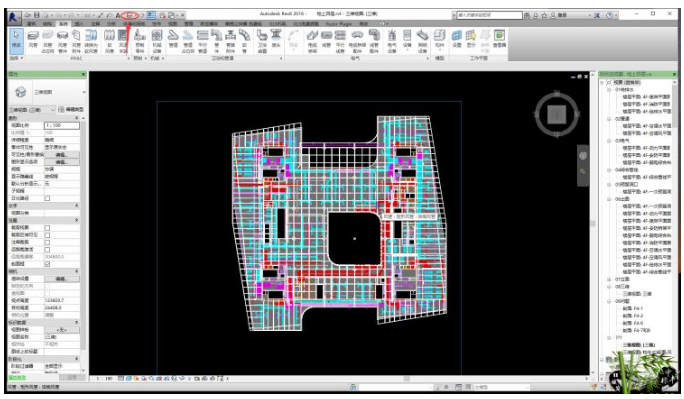The height and width of the screenshot is (399, 684).
Task: Expand the 07 elevations group in browser
Action: coord(609,279)
